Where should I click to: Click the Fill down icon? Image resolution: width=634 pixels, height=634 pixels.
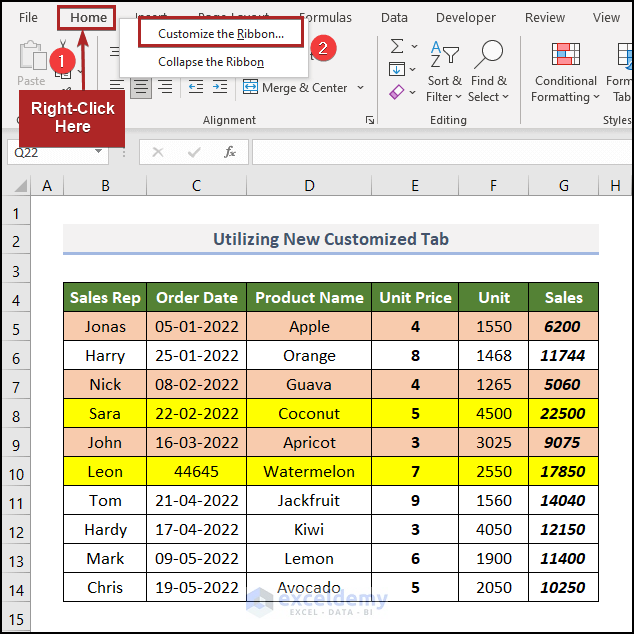[397, 69]
